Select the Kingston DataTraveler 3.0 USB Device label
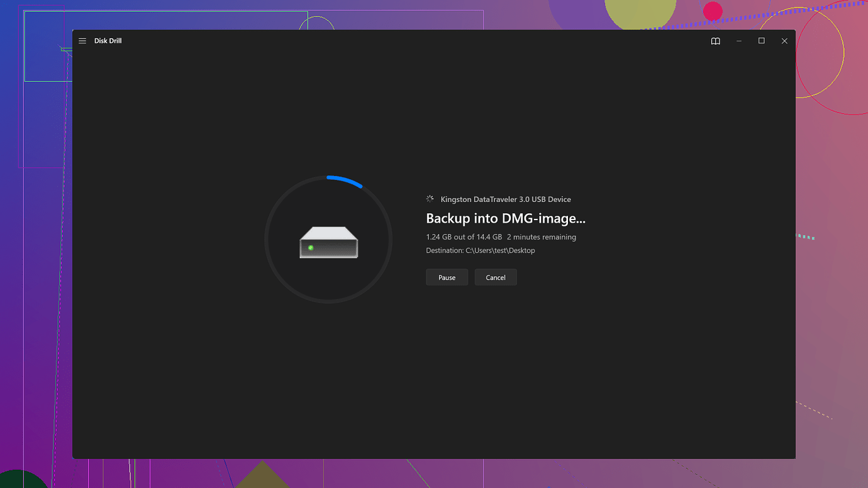The height and width of the screenshot is (488, 868). [x=506, y=199]
